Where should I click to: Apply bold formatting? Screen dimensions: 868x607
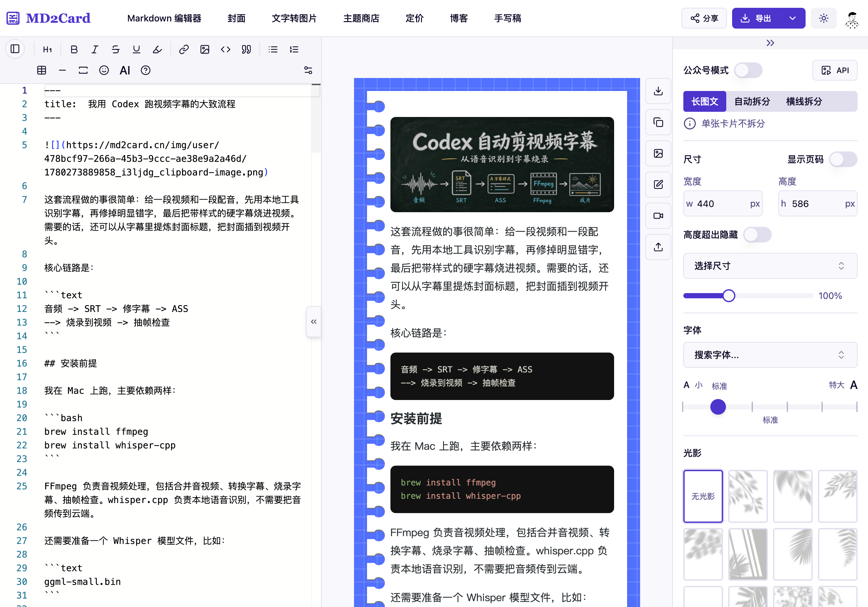(x=74, y=49)
